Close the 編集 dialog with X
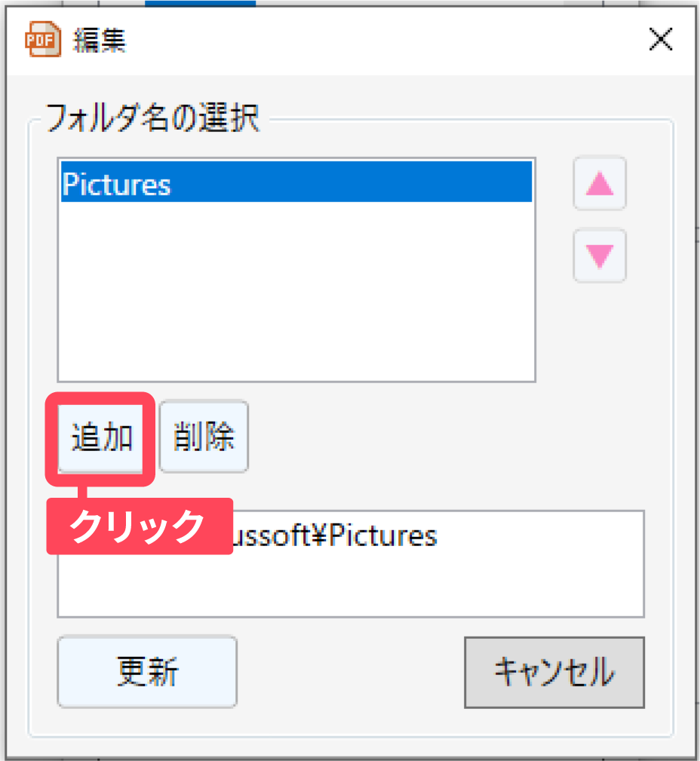The height and width of the screenshot is (761, 700). coord(661,39)
